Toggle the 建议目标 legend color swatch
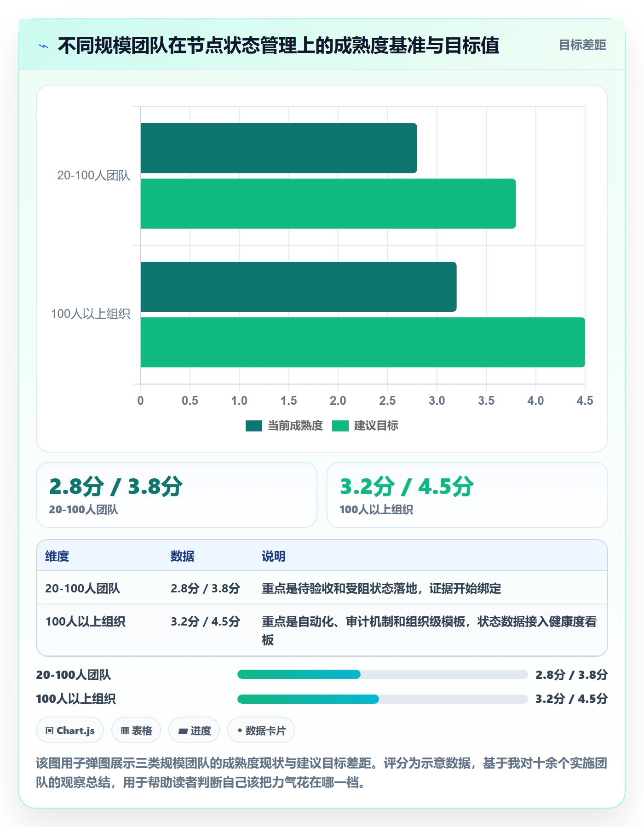Screen dimensions: 644x827 [x=340, y=426]
